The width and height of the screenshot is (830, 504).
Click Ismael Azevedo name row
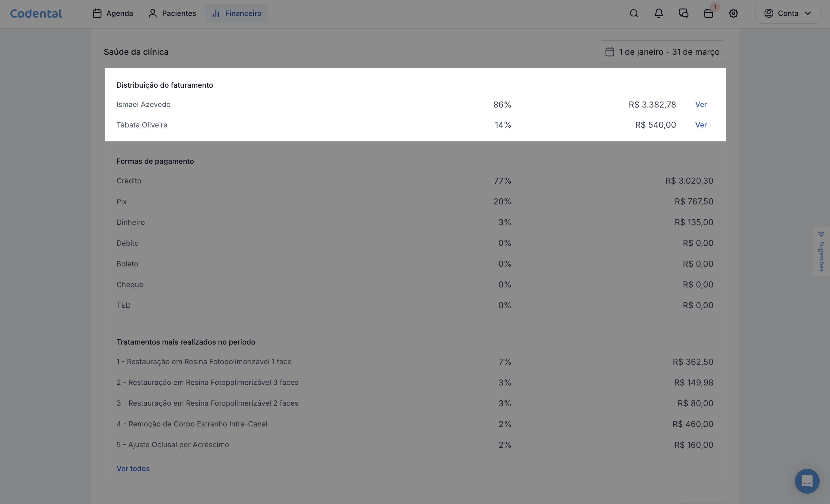pos(144,104)
